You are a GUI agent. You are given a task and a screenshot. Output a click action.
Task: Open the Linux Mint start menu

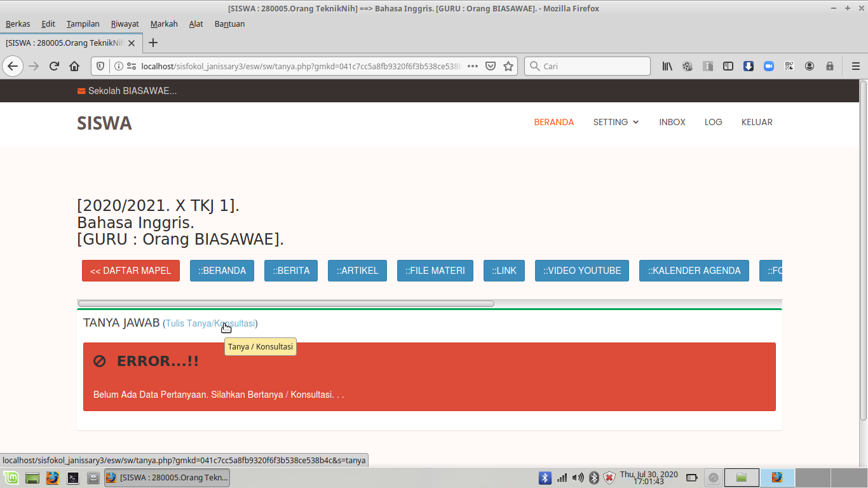click(x=11, y=477)
